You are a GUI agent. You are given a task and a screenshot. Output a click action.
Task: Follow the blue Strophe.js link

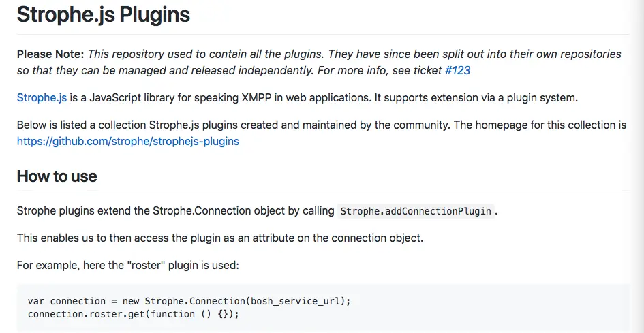tap(42, 98)
